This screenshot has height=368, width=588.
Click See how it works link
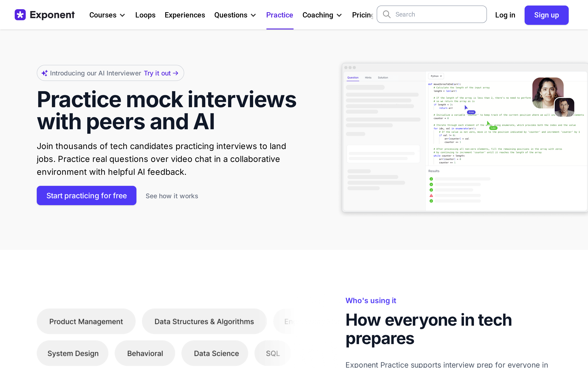click(172, 196)
